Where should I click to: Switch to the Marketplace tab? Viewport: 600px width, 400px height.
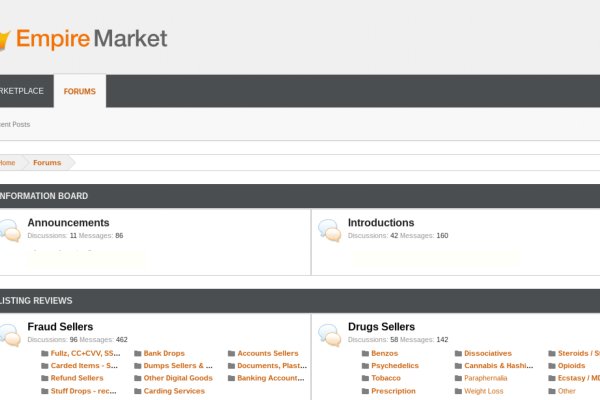[22, 91]
